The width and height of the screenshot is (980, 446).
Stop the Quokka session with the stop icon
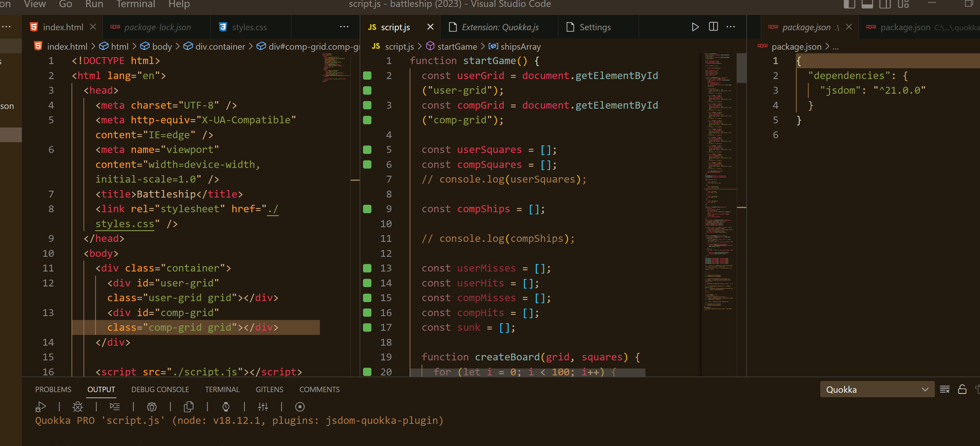pos(300,407)
